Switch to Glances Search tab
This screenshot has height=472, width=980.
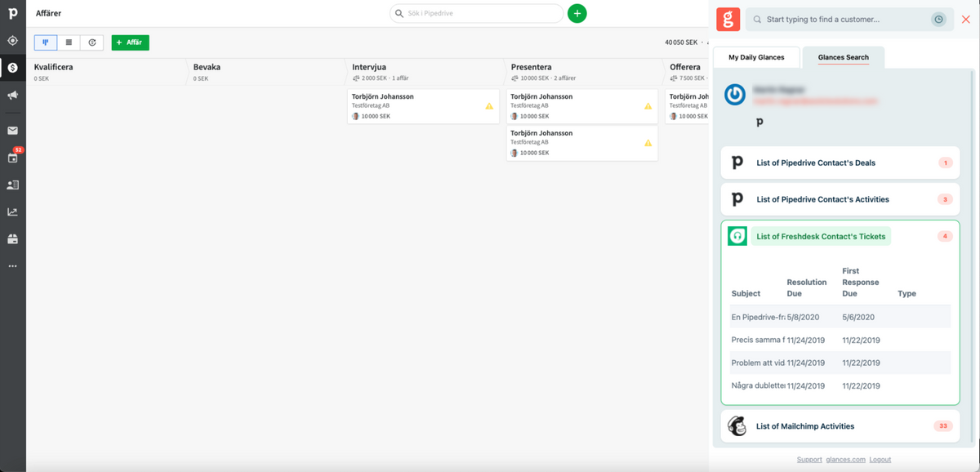pos(844,57)
